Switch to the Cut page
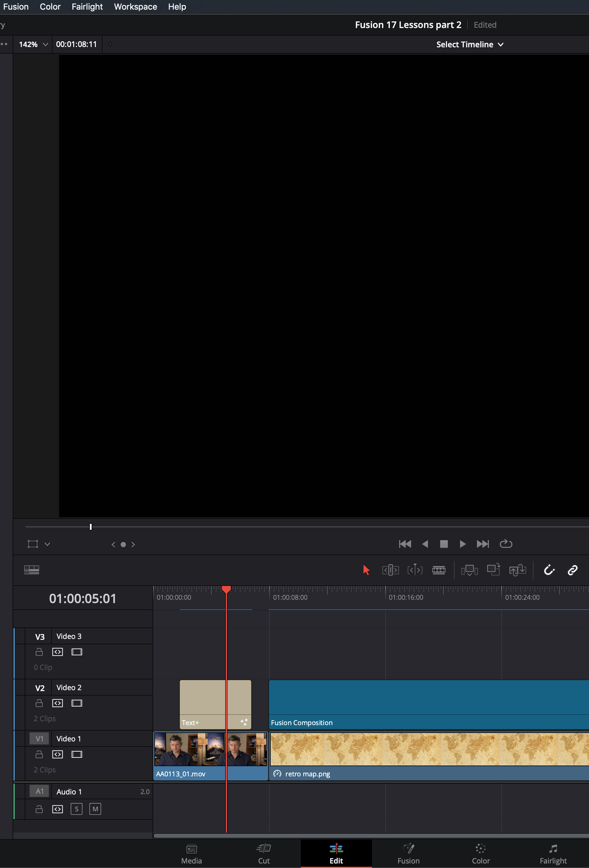The image size is (589, 868). coord(264,854)
